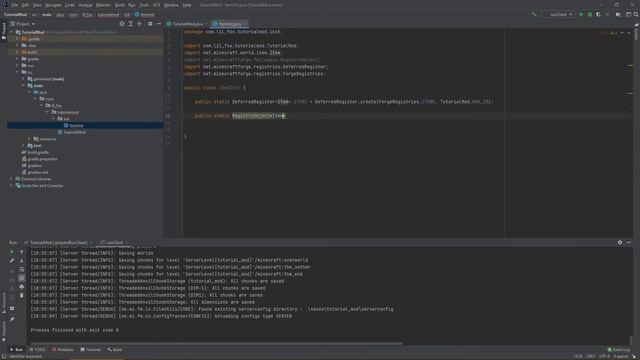
Task: Toggle soft-wrap in Run console
Action: point(22,269)
